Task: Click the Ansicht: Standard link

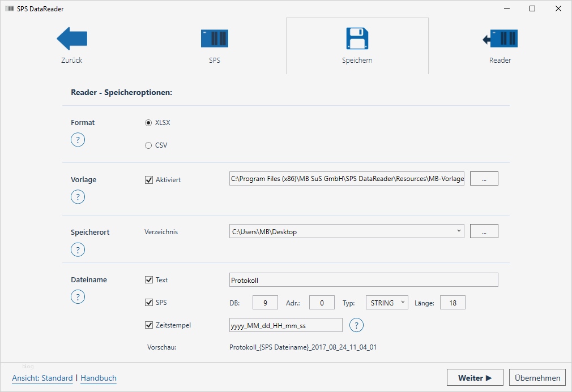Action: (x=42, y=378)
